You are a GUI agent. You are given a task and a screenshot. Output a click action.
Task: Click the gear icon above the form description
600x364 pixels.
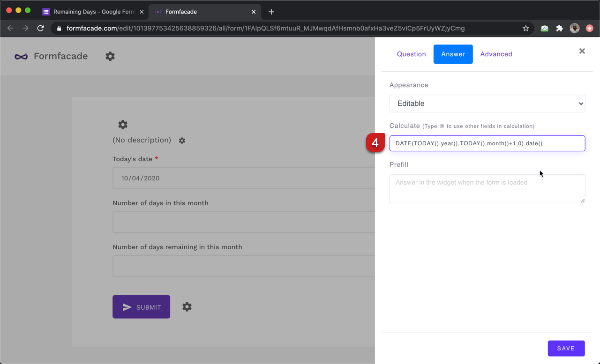[x=123, y=125]
